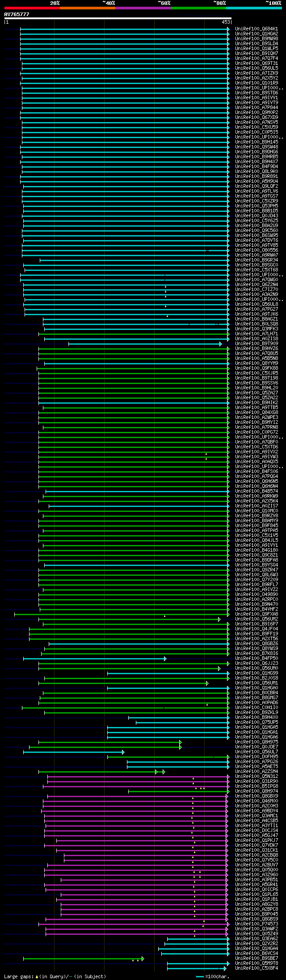This screenshot has width=286, height=980.
Task: Select the UniRef100_B6VCS4 label
Action: point(257,953)
